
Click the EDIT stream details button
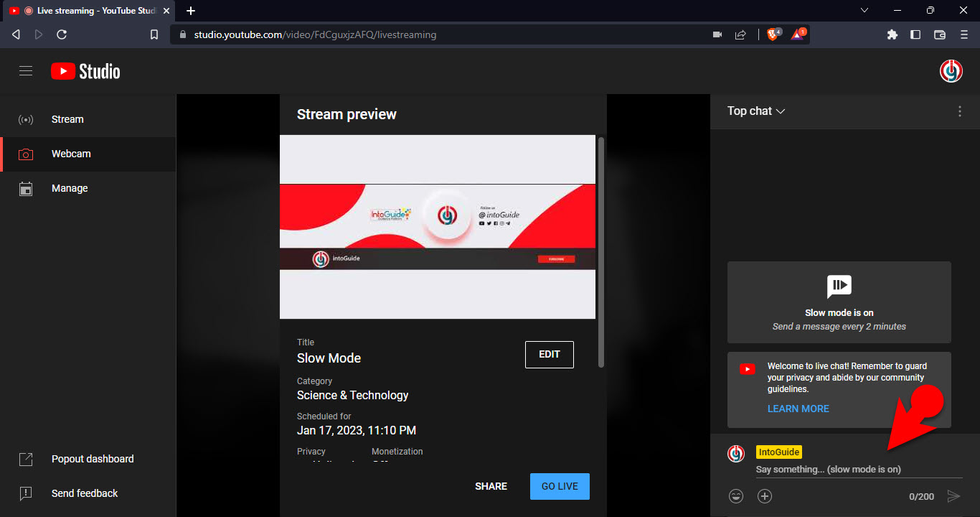coord(549,354)
